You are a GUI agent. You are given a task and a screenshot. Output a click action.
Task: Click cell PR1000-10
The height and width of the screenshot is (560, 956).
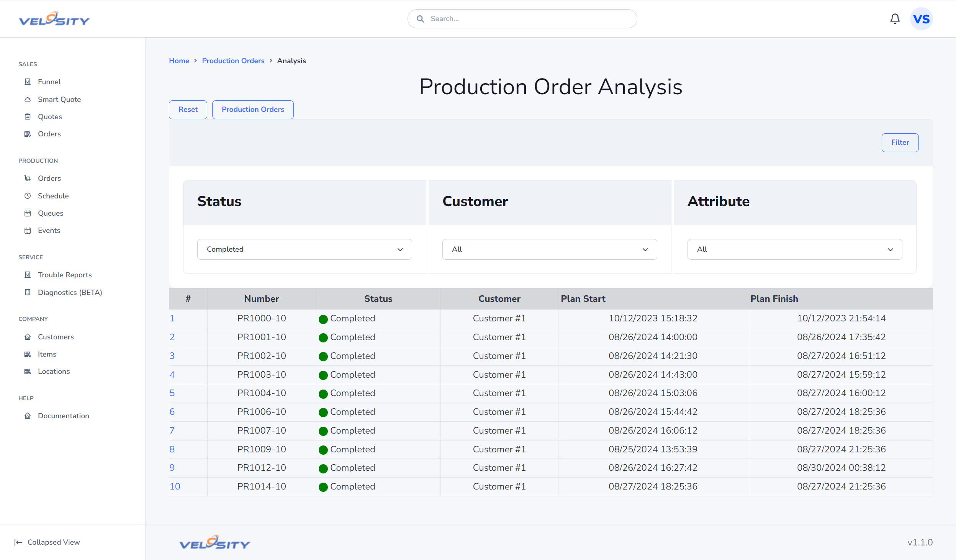coord(262,318)
